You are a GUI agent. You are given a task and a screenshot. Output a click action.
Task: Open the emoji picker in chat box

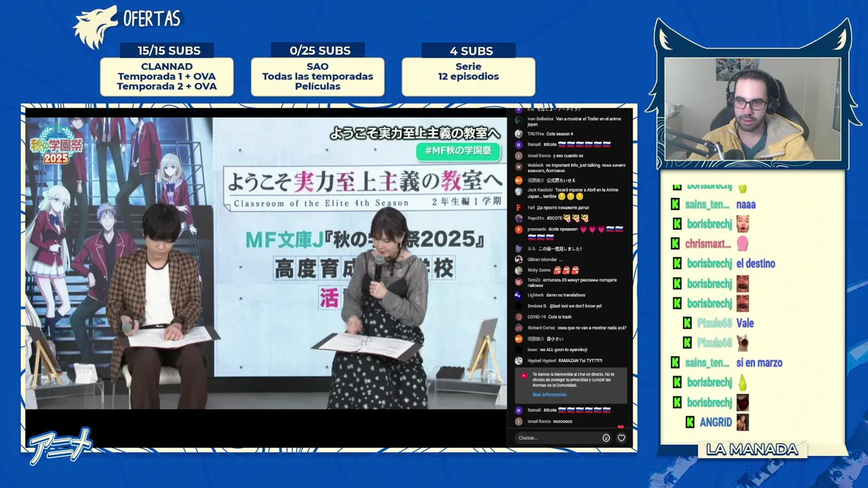click(x=606, y=438)
